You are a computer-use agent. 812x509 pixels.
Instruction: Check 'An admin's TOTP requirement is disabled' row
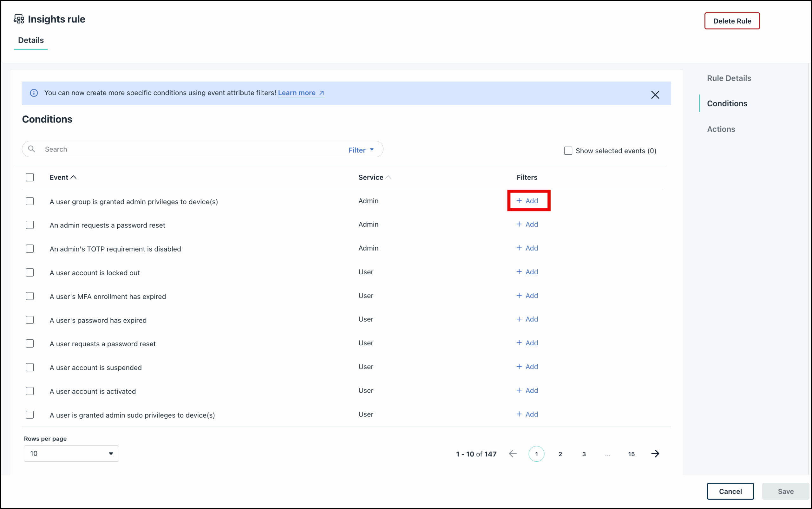point(30,249)
